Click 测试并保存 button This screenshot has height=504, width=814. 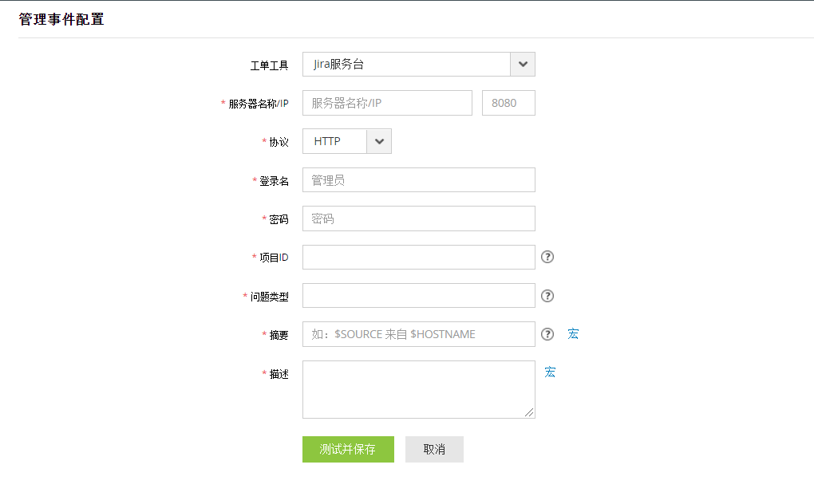pos(348,449)
